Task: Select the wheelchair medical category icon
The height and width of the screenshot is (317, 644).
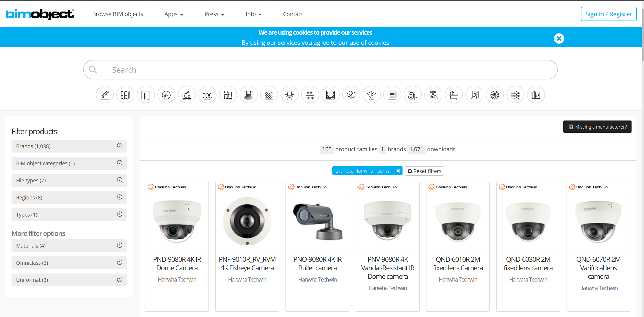Action: coord(413,95)
